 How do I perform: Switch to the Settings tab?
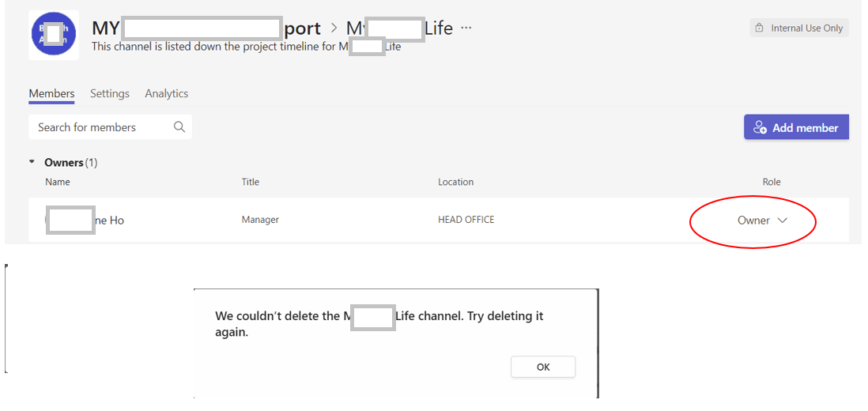point(110,93)
